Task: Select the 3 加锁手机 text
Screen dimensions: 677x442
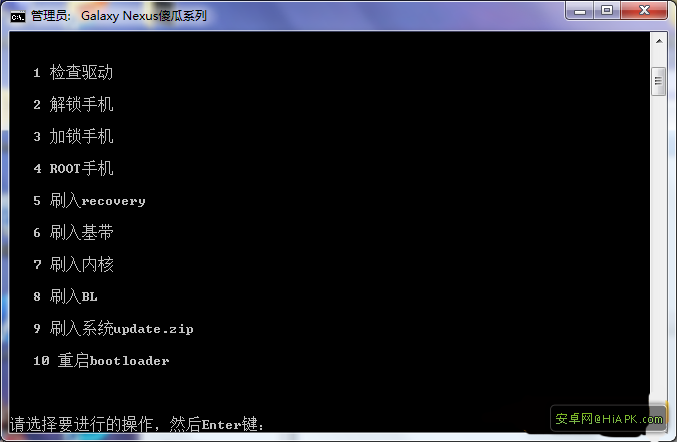Action: pos(73,136)
